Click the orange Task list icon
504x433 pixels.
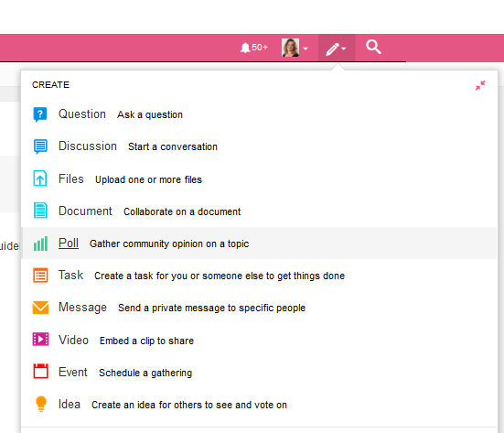tap(40, 276)
